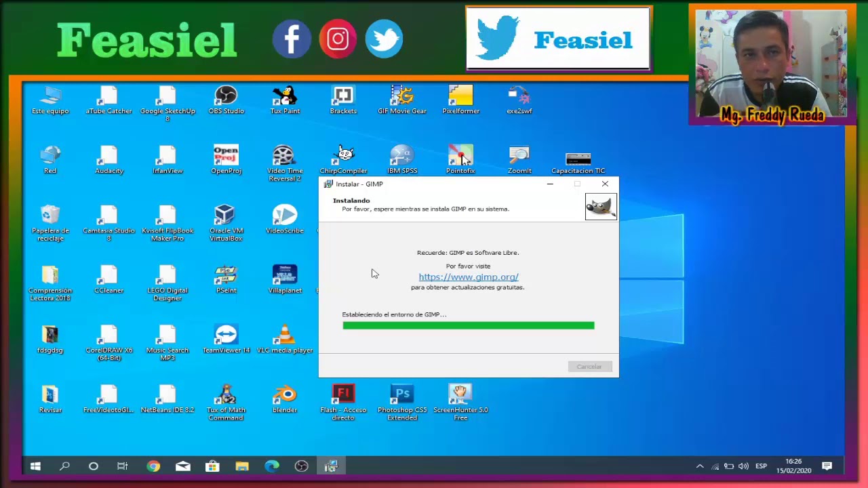This screenshot has width=868, height=488.
Task: Open File Explorer from the taskbar
Action: pos(242,466)
